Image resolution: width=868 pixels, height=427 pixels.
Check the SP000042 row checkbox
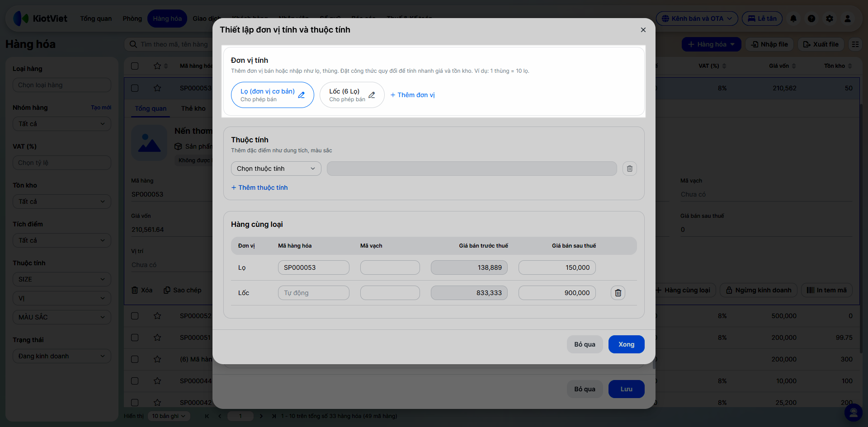pyautogui.click(x=135, y=403)
